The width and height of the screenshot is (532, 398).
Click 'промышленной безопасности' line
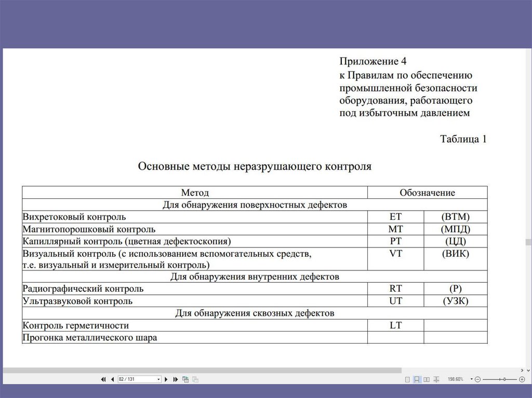click(x=408, y=88)
